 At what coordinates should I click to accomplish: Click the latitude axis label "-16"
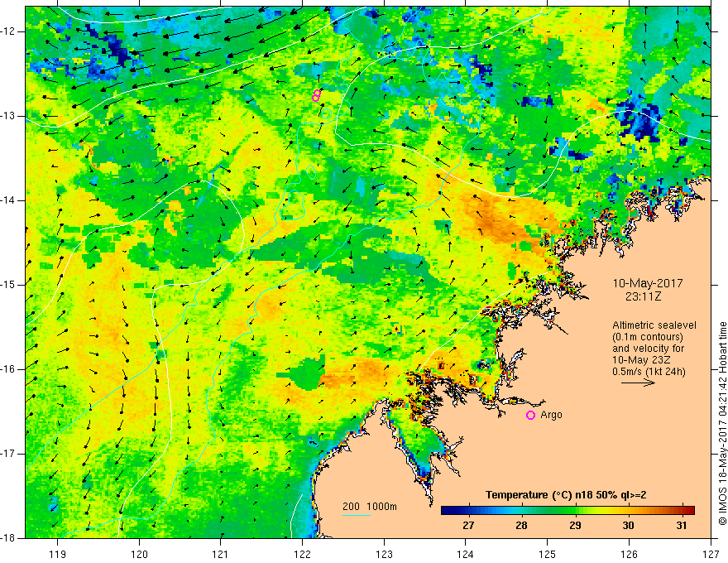pyautogui.click(x=8, y=369)
